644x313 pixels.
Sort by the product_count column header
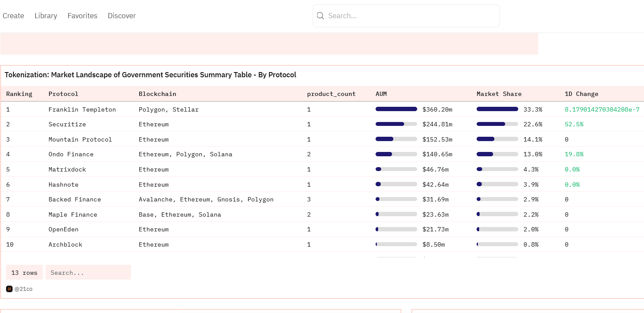pyautogui.click(x=331, y=94)
